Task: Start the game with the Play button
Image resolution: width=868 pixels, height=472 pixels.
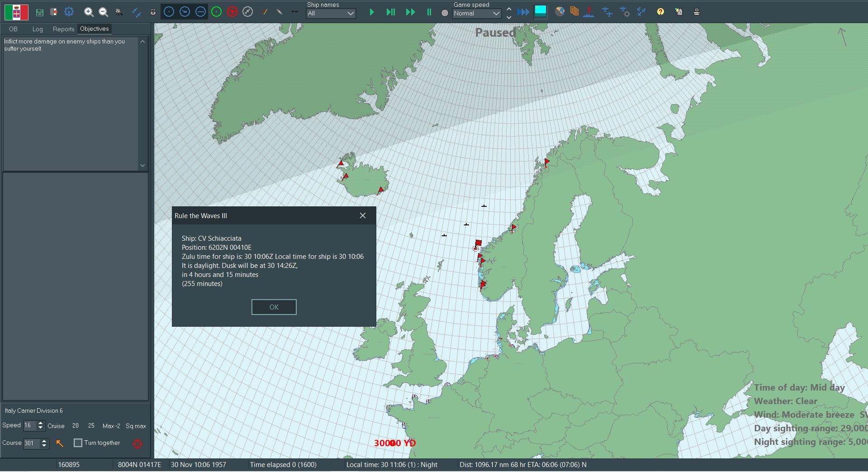Action: (371, 12)
